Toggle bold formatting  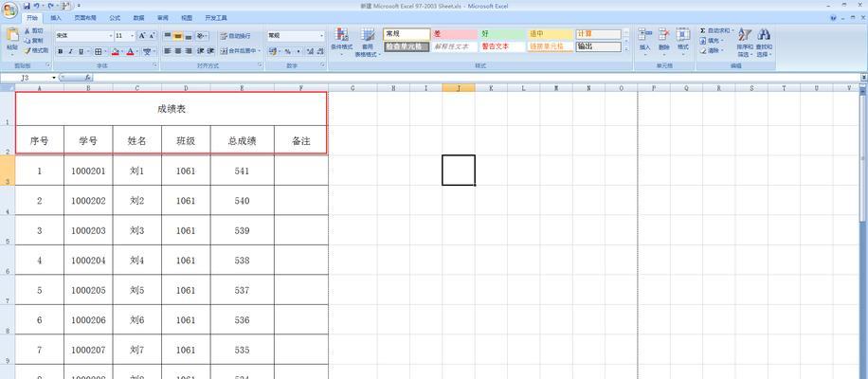pos(62,51)
